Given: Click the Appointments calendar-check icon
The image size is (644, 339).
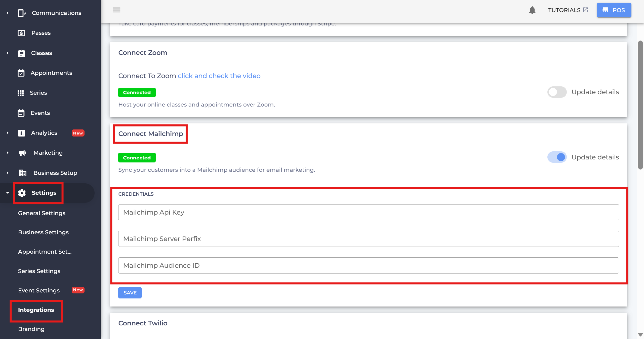Looking at the screenshot, I should [x=21, y=73].
